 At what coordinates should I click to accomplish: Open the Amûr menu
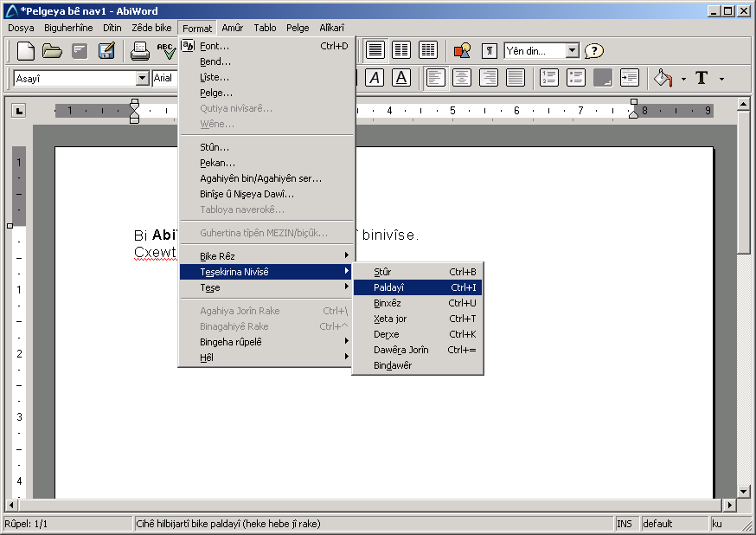232,28
